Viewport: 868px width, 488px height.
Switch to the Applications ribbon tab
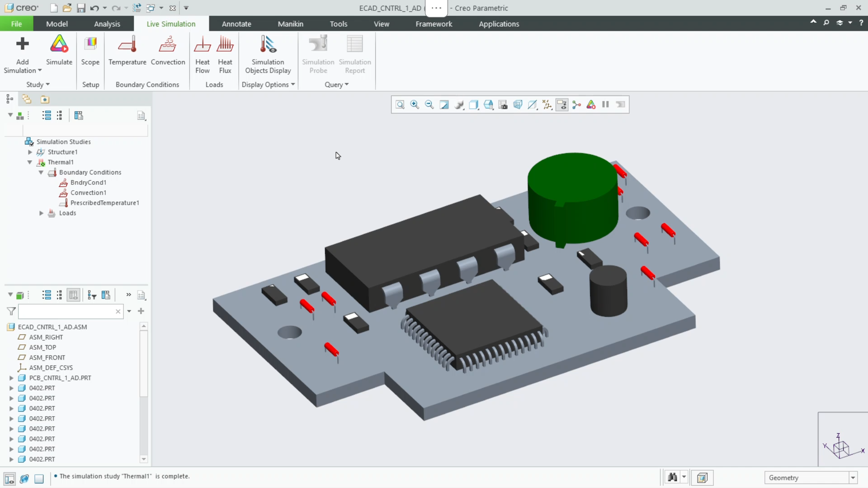(x=499, y=23)
